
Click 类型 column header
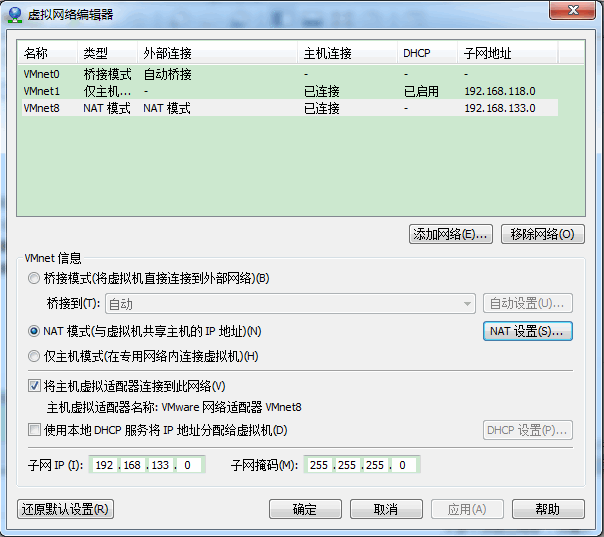[x=107, y=53]
